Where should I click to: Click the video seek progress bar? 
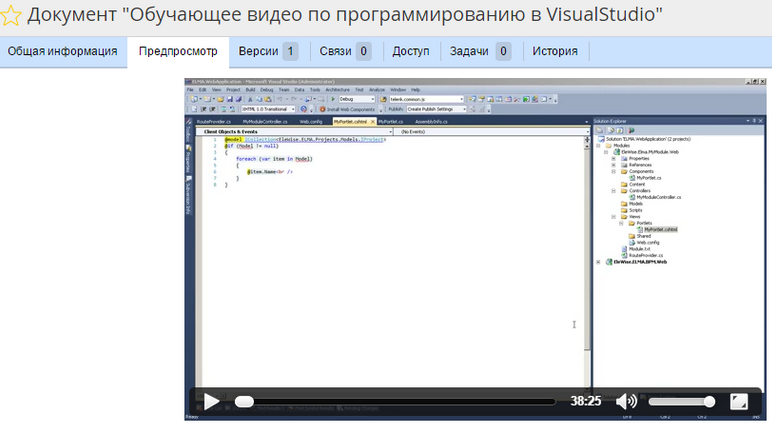395,401
